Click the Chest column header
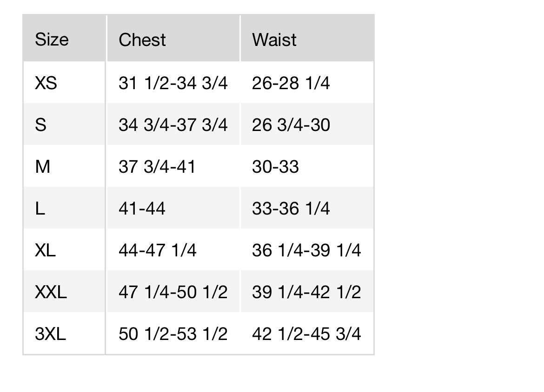The image size is (544, 392). tap(142, 39)
